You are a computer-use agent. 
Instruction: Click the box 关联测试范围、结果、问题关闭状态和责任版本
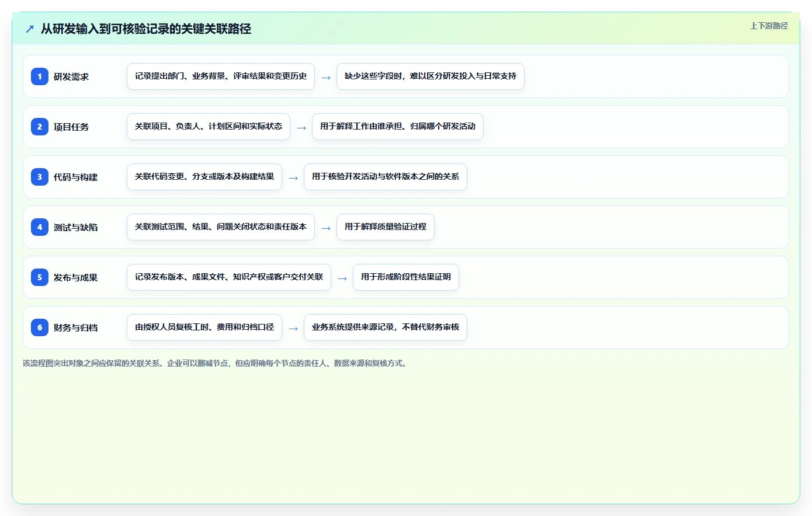tap(221, 227)
